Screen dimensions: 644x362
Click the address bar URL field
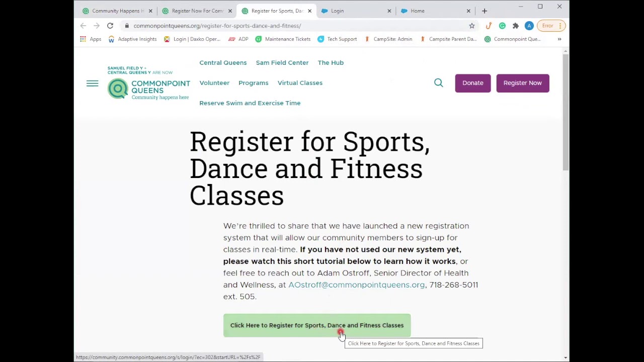(x=297, y=26)
